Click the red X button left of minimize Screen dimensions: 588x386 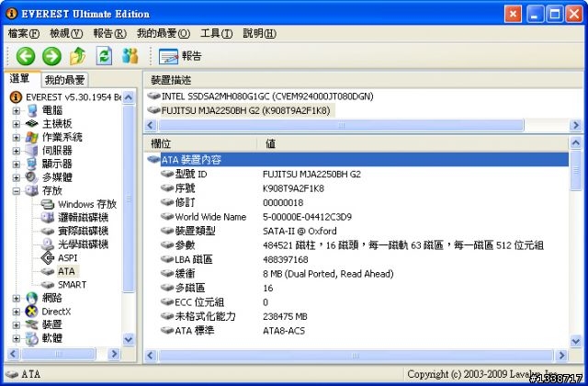(513, 15)
